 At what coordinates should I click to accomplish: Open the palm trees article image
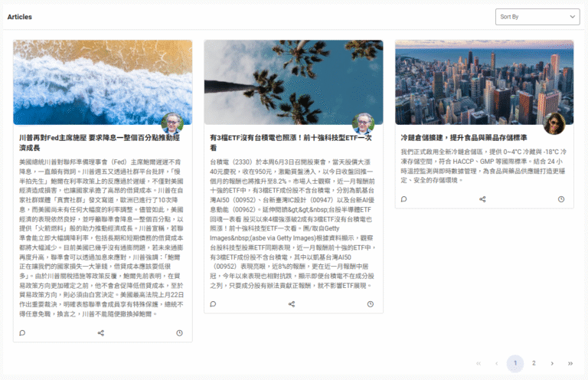click(x=294, y=83)
